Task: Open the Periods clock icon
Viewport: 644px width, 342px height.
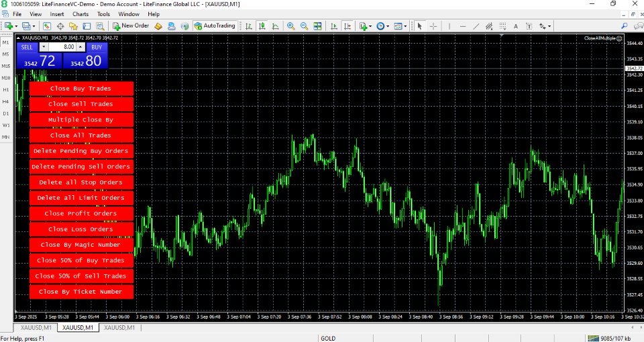Action: (380, 26)
